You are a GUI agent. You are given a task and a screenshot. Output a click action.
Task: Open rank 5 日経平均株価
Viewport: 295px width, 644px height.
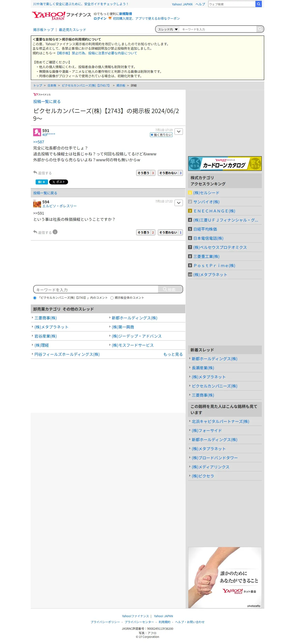point(205,229)
